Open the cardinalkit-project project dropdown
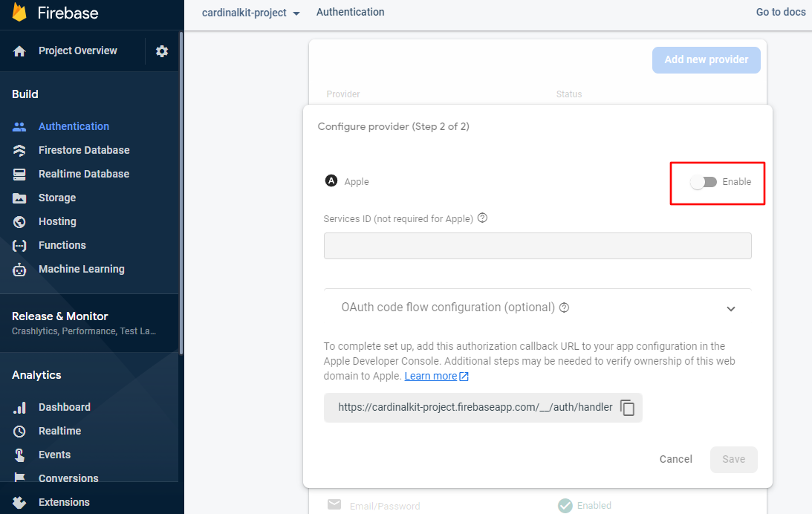 [251, 13]
